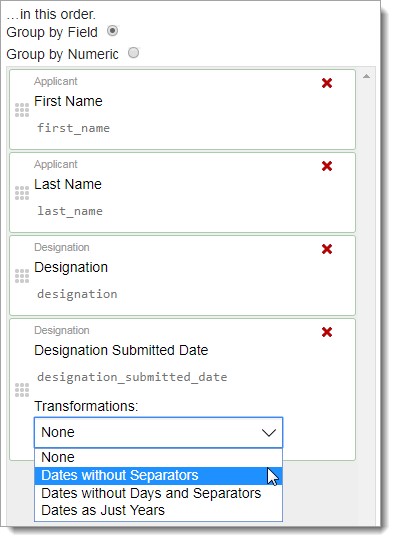The width and height of the screenshot is (396, 542).
Task: Click the Last Name field title
Action: [x=68, y=184]
